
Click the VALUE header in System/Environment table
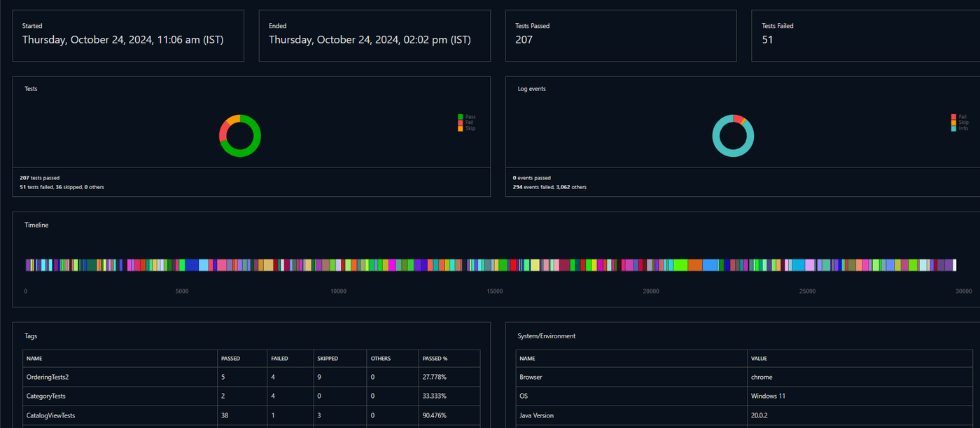759,359
